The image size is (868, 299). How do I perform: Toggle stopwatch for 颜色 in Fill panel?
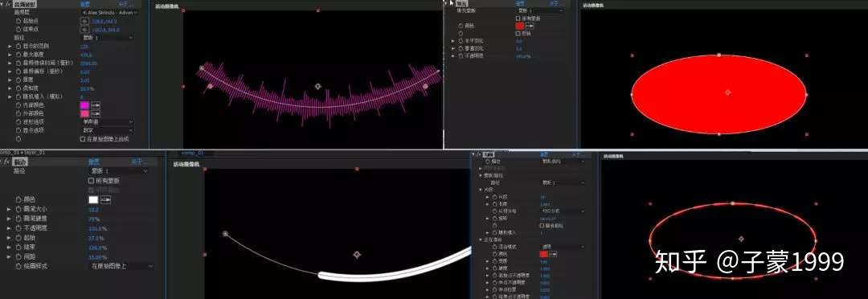tap(461, 26)
